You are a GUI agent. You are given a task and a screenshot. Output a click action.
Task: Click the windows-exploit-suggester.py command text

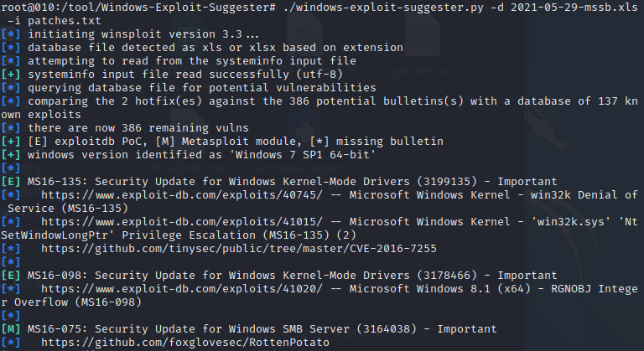click(383, 8)
